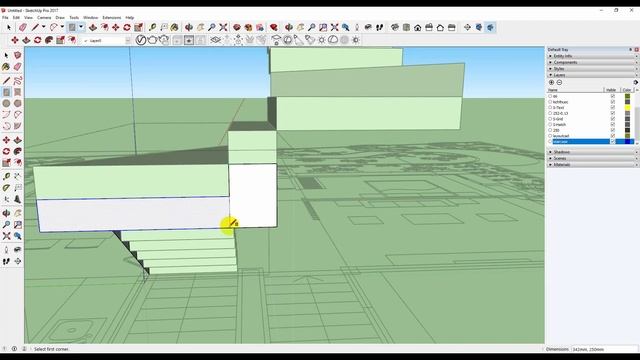The image size is (640, 360).
Task: Click the Visible column header in Layers
Action: (611, 90)
